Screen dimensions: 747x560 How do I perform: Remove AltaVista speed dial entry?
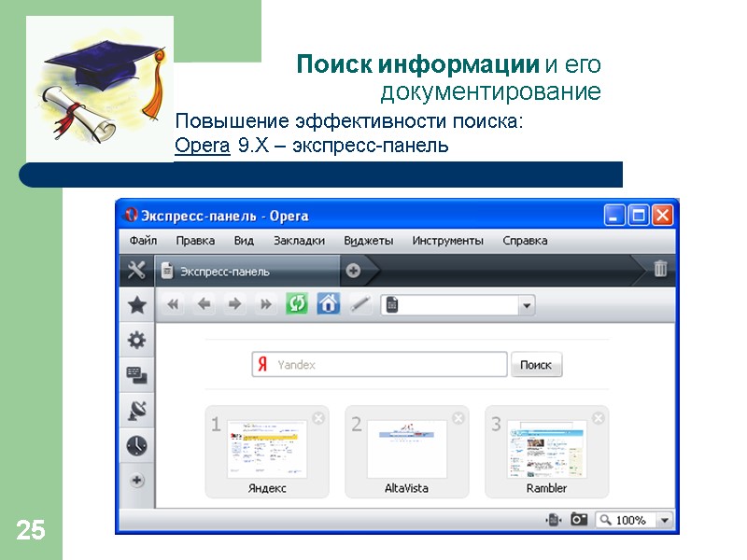coord(458,418)
